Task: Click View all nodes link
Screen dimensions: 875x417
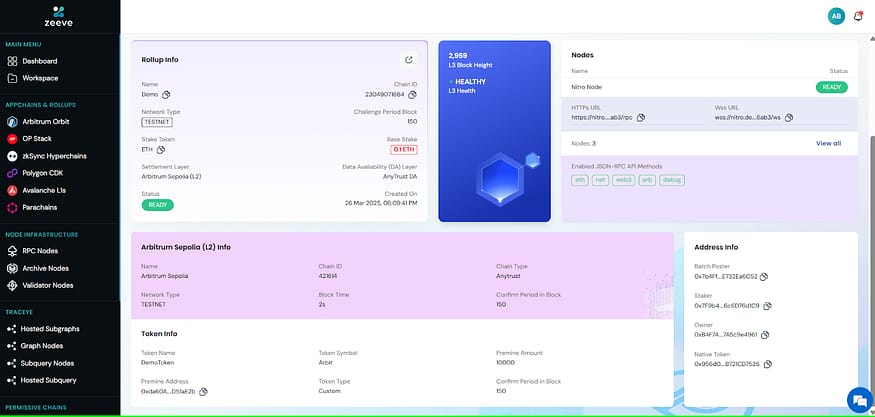Action: pyautogui.click(x=828, y=143)
